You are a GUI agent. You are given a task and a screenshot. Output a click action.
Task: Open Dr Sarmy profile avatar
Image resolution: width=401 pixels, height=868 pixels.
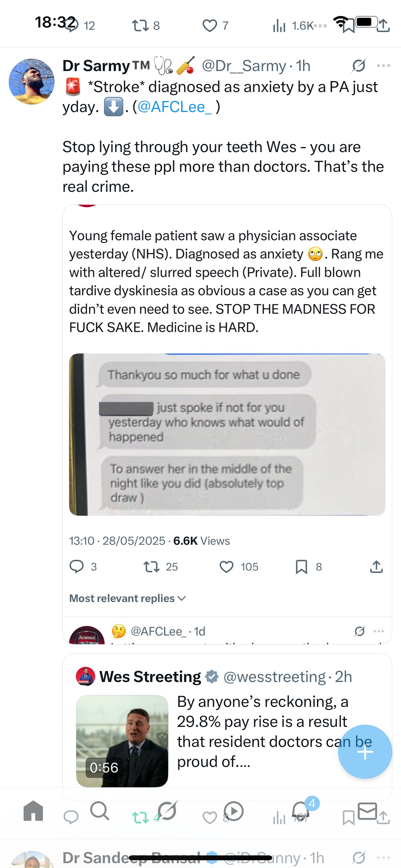click(32, 82)
